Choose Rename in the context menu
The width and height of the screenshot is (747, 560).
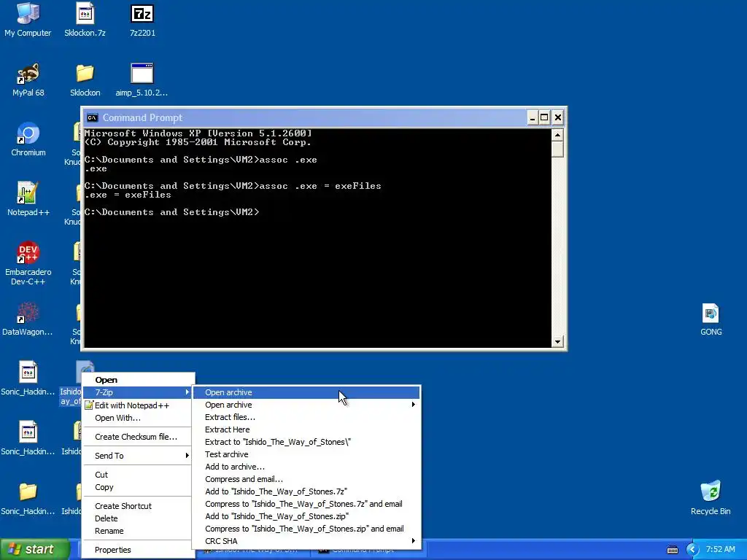[139, 531]
